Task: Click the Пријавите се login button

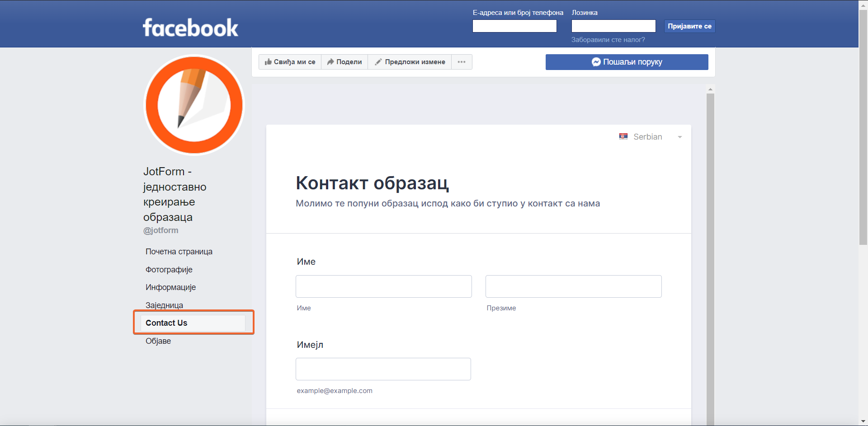Action: click(x=689, y=26)
